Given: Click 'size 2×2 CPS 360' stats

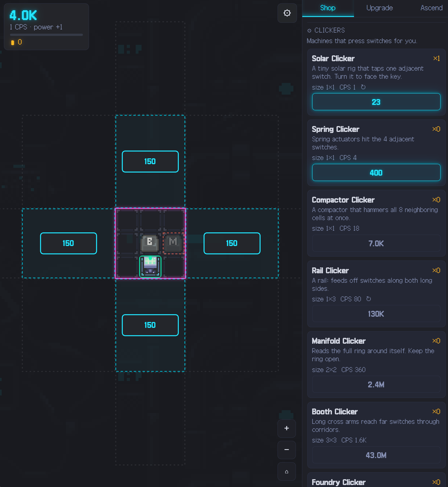Looking at the screenshot, I should [x=339, y=370].
